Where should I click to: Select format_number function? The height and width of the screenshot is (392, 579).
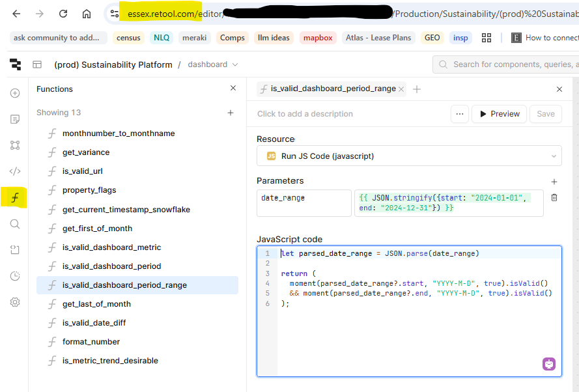(137, 341)
